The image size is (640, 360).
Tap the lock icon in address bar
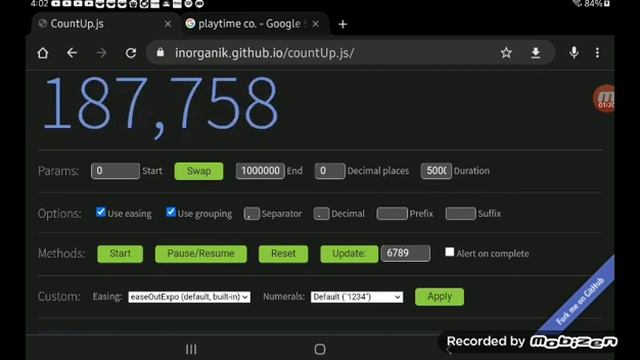click(160, 52)
